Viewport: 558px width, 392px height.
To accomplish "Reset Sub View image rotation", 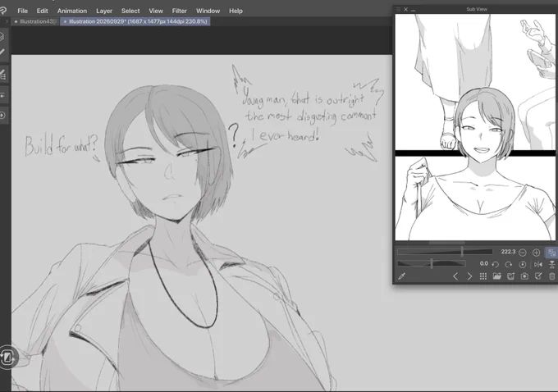I will 523,264.
